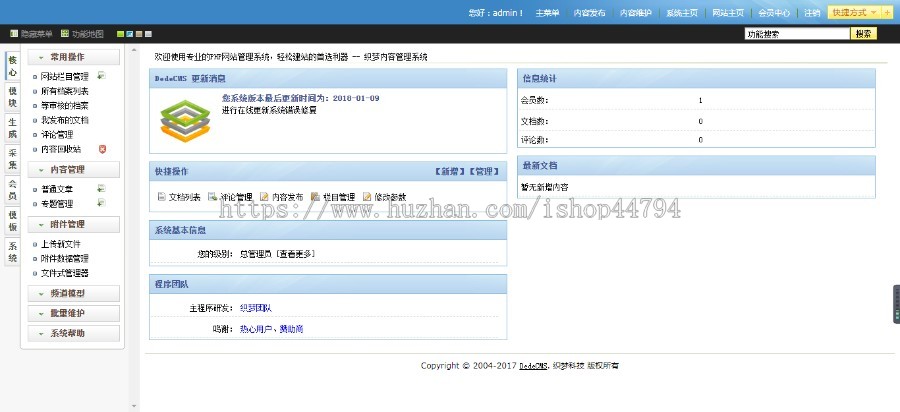Switch to the 模块 side tab
Screen dimensions: 900x412
click(13, 97)
